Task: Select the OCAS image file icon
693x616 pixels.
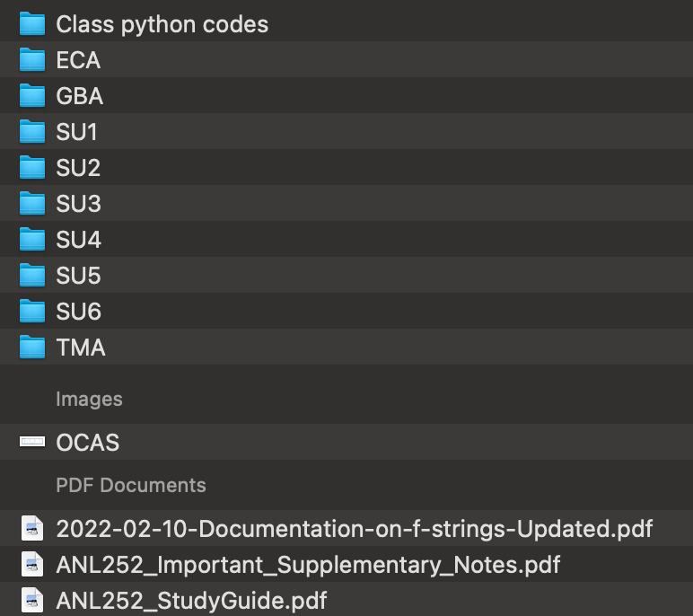Action: (x=32, y=442)
